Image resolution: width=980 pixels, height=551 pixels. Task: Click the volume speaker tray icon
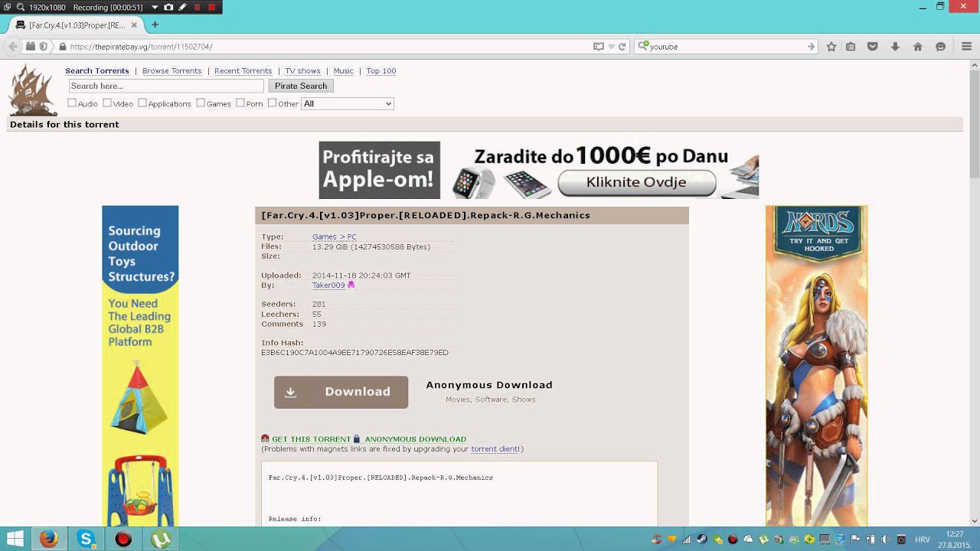click(886, 540)
